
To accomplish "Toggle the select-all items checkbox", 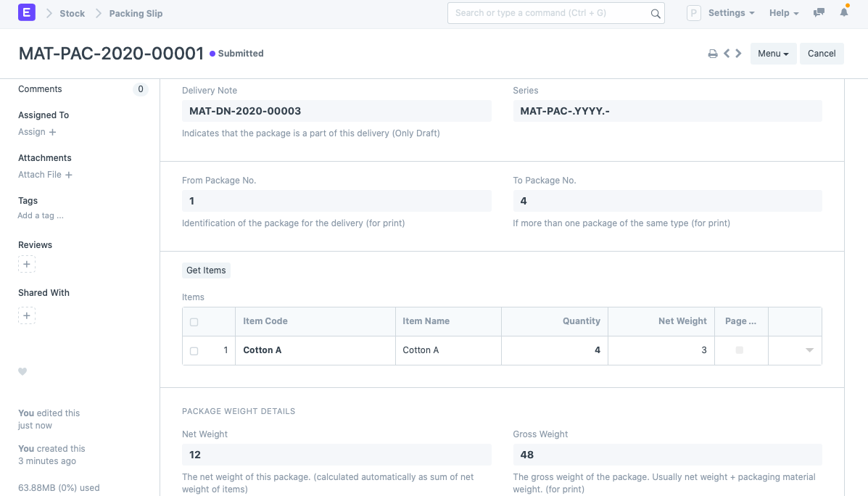I will [194, 322].
